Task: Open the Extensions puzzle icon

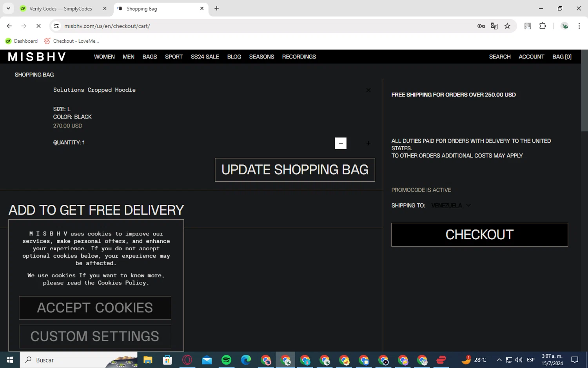Action: [x=543, y=26]
